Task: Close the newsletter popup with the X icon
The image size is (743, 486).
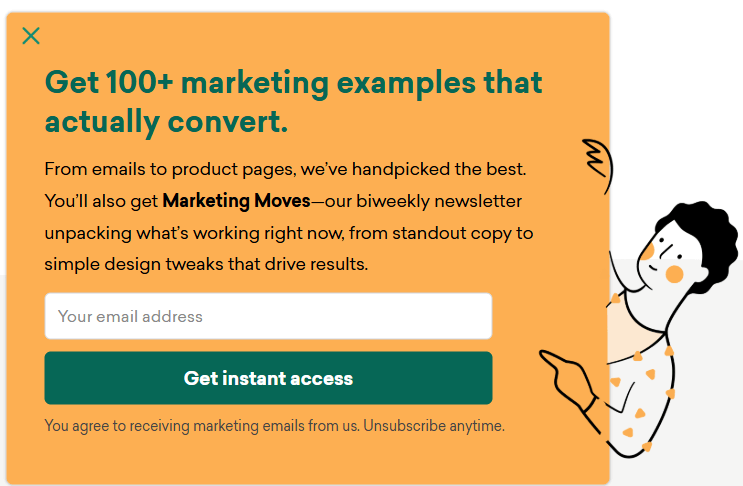Action: 31,36
